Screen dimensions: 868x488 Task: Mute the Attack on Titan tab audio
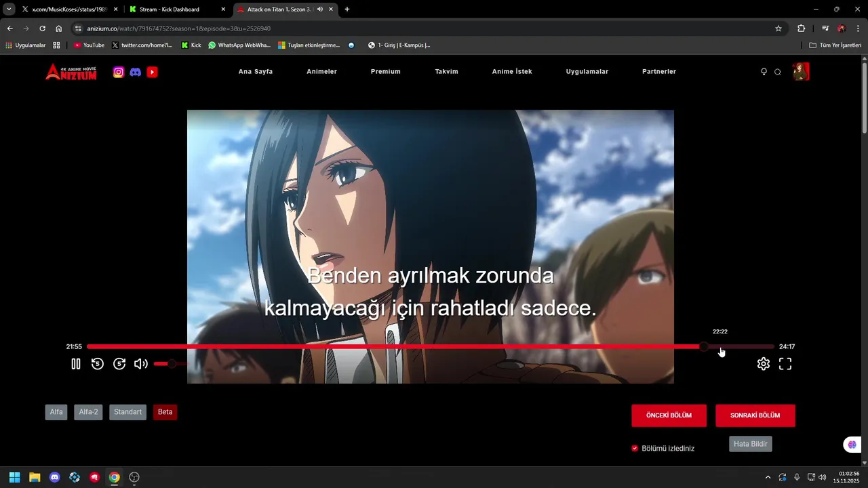point(320,9)
